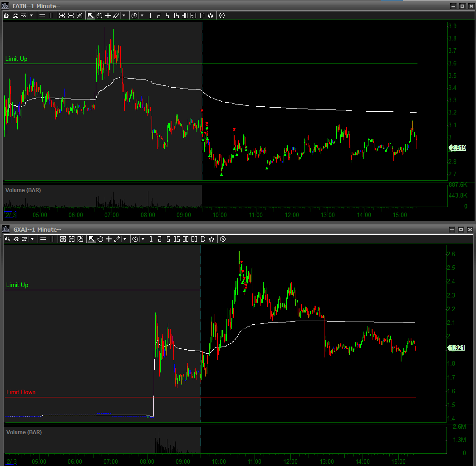Click the third GXAI toolbar icon before dropdown arrow

coord(25,239)
